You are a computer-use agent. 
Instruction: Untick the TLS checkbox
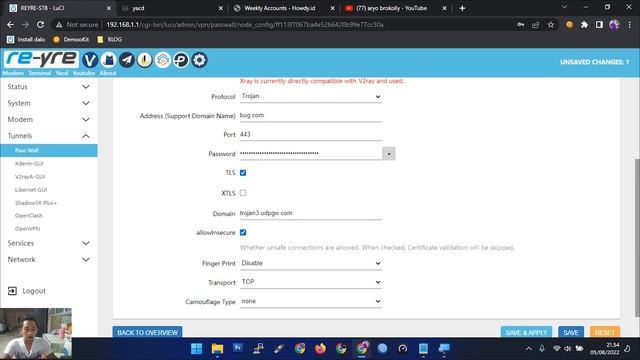pyautogui.click(x=243, y=173)
